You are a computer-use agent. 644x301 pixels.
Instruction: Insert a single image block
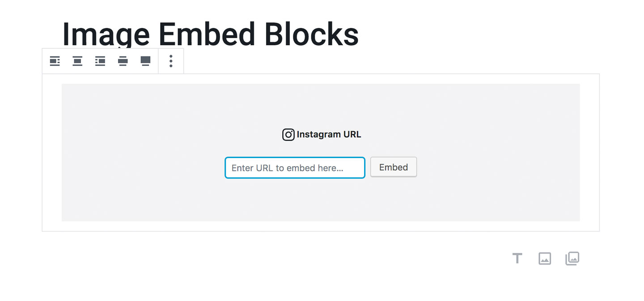tap(545, 258)
